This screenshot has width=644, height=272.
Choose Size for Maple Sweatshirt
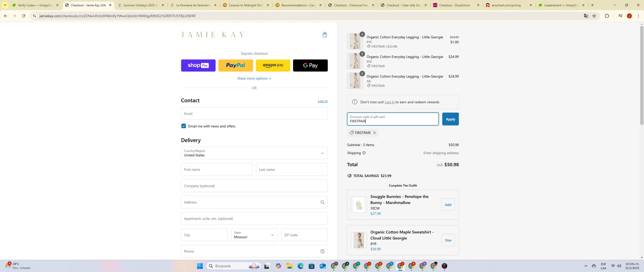(448, 241)
